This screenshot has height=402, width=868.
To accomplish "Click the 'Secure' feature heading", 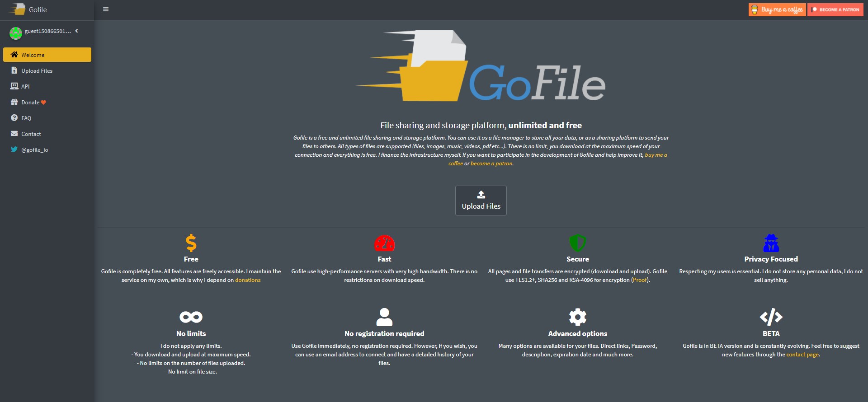I will click(578, 259).
